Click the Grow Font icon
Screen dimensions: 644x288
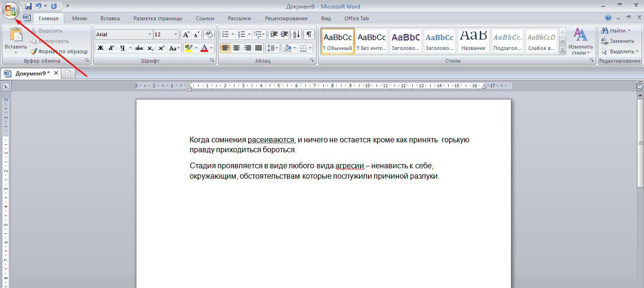(x=186, y=34)
